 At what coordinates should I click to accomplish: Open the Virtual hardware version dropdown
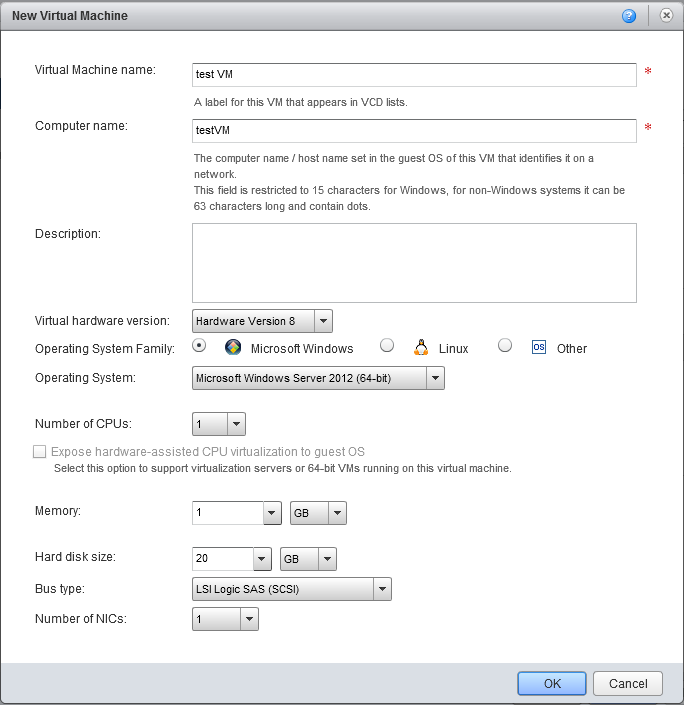click(323, 321)
